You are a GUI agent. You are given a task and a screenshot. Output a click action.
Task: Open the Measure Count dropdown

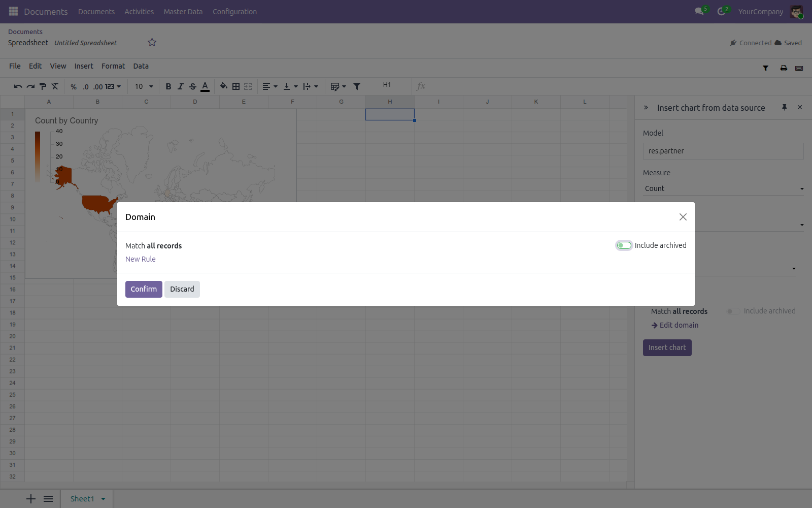coord(723,188)
